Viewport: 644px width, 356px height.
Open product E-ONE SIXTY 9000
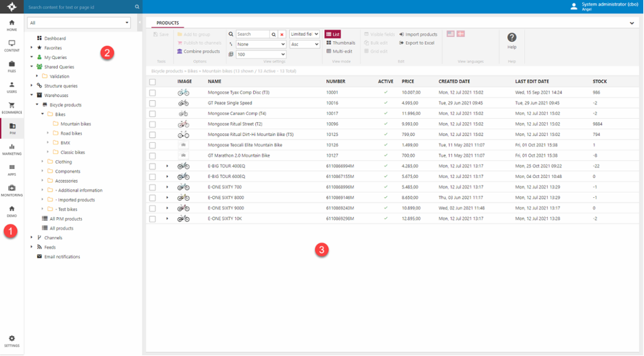coord(226,208)
